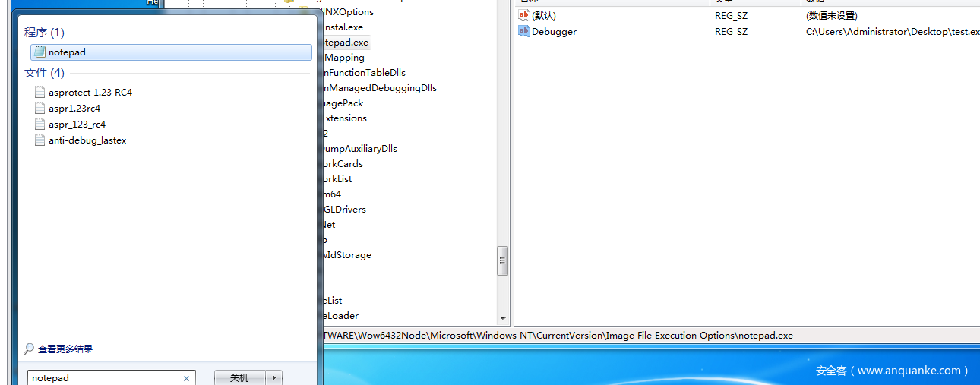Screen dimensions: 980x385
Task: Open the shutdown options arrow menu
Action: pos(273,377)
